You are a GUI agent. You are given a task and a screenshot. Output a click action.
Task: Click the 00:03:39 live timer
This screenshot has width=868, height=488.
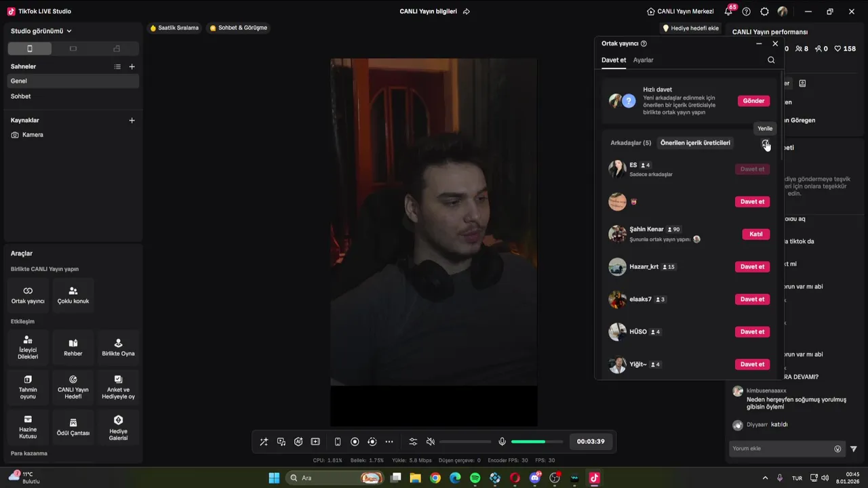tap(591, 441)
